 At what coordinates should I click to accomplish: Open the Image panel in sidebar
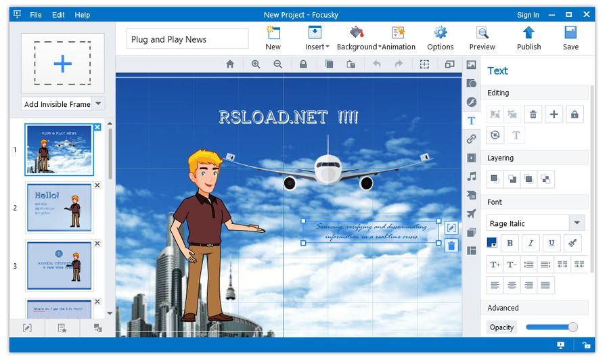(x=472, y=65)
